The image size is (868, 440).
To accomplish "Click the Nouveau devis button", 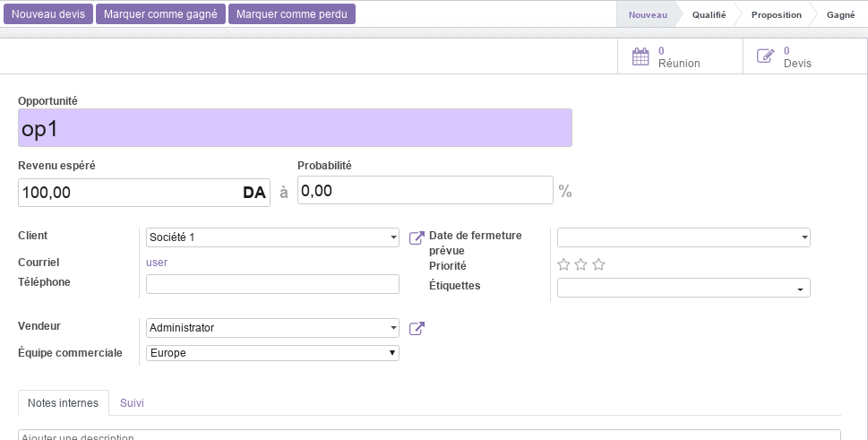I will click(48, 14).
